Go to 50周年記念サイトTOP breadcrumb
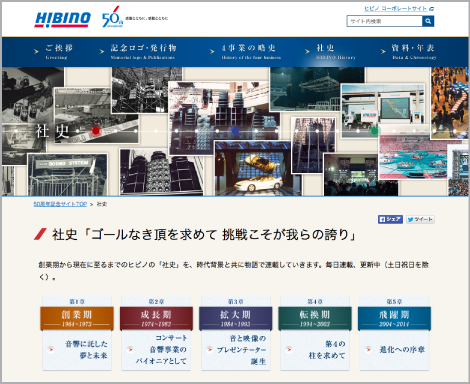470x384 pixels. [60, 204]
